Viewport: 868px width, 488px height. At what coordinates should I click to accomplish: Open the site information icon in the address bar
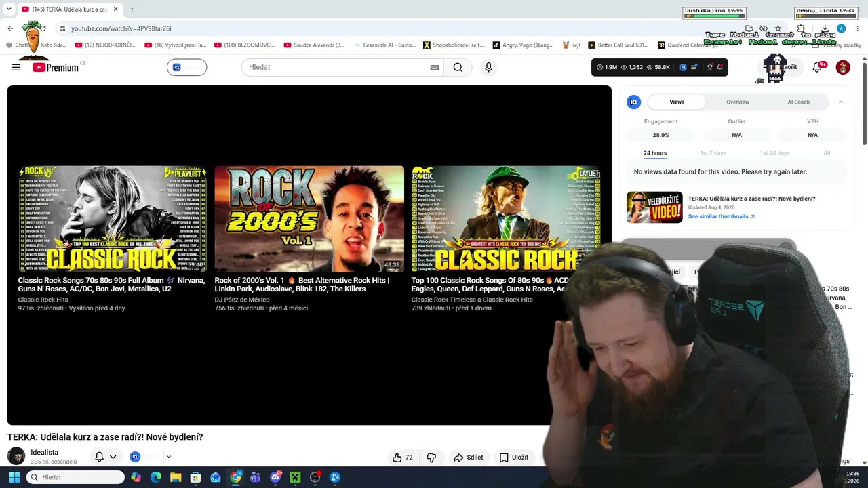point(62,28)
